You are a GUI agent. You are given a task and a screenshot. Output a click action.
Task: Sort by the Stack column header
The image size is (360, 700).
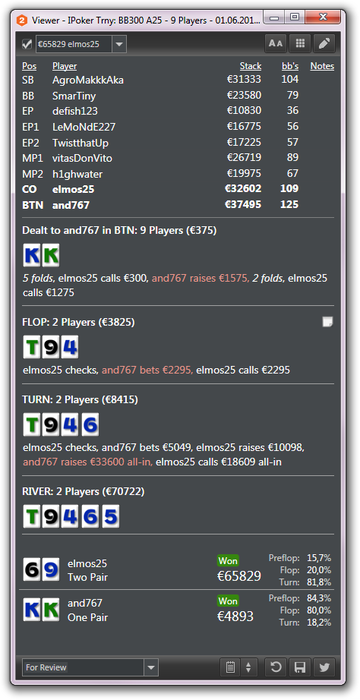coord(250,66)
